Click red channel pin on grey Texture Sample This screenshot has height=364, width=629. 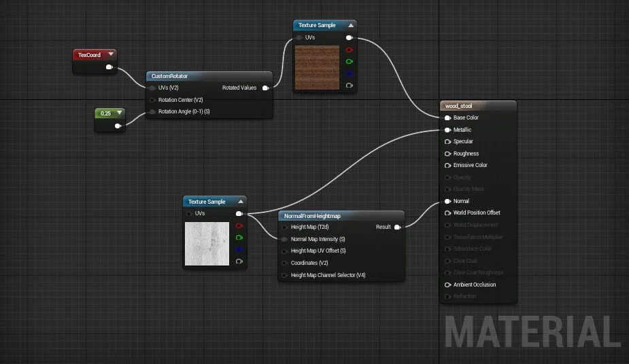pos(239,226)
